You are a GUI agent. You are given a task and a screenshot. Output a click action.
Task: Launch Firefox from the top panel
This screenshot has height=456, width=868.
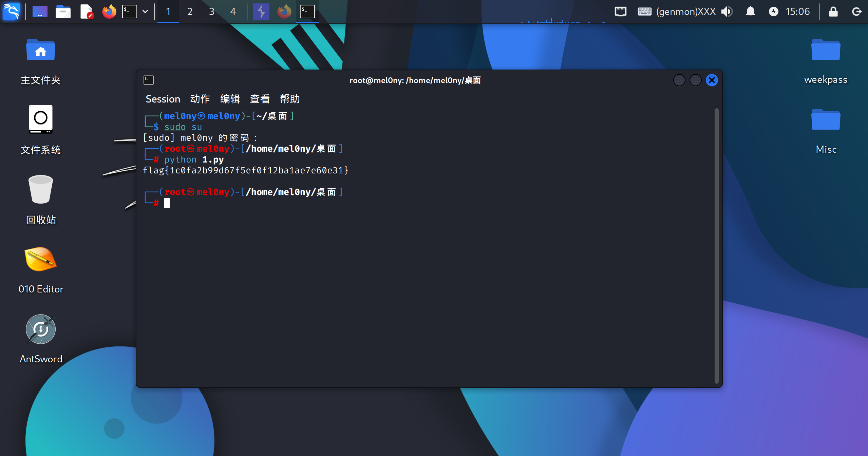[109, 12]
